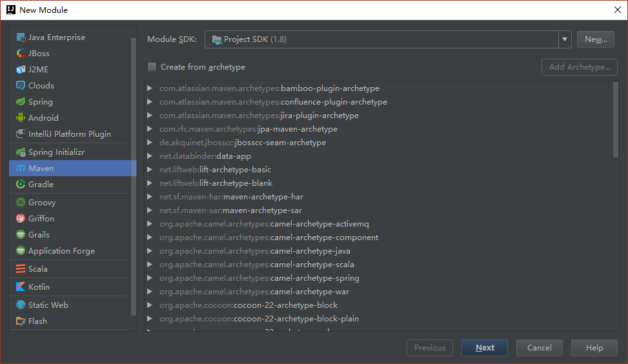Click the Maven m icon
The width and height of the screenshot is (628, 364).
[21, 168]
